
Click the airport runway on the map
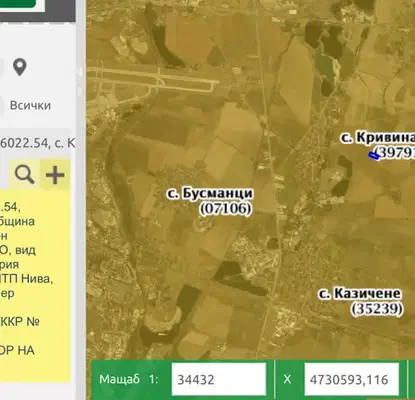[x=154, y=76]
